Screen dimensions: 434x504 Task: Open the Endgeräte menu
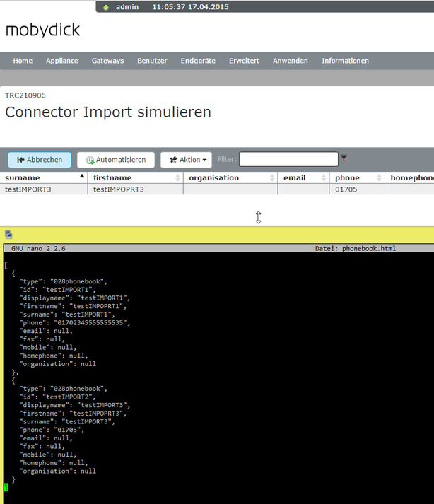(x=198, y=61)
